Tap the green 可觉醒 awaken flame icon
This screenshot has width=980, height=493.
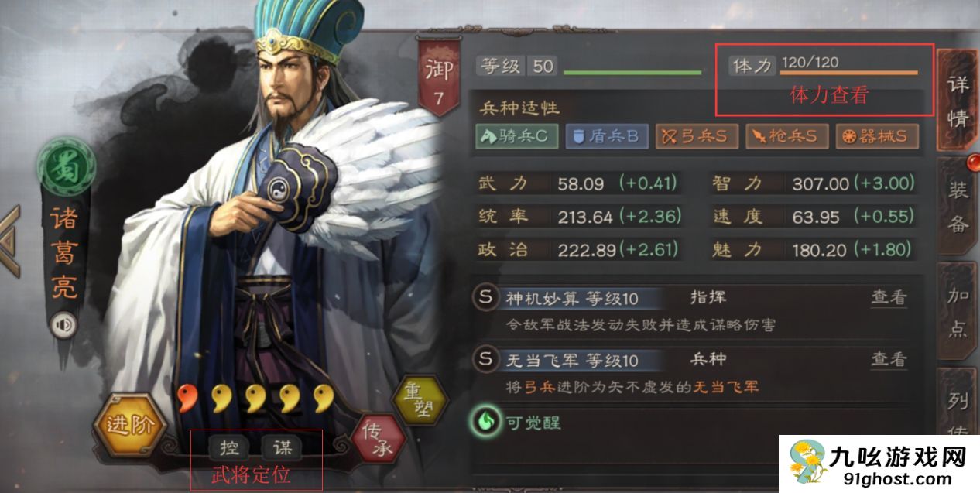point(485,422)
